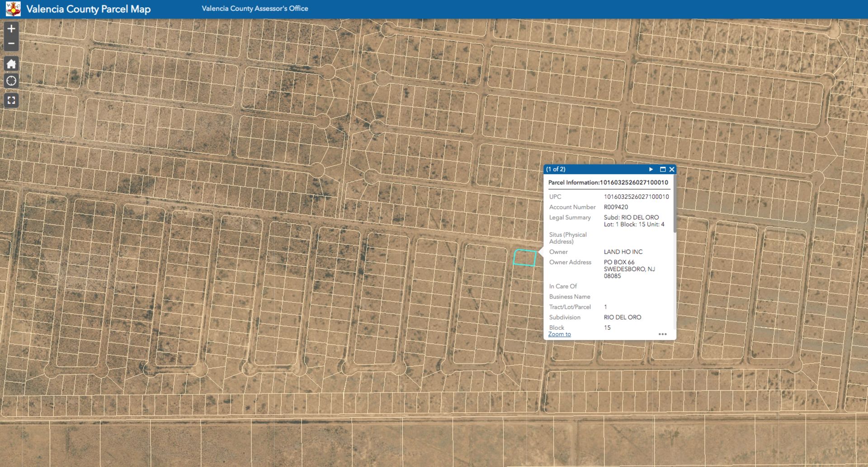The image size is (868, 467).
Task: Close the parcel information popup
Action: (672, 169)
